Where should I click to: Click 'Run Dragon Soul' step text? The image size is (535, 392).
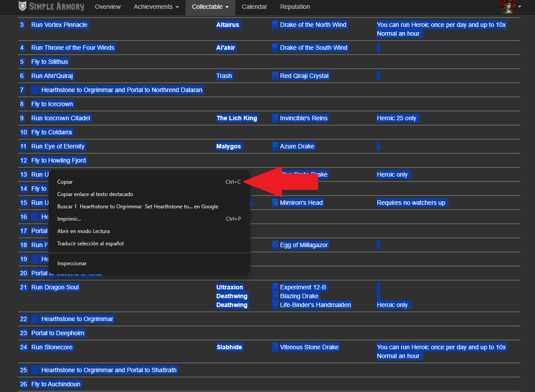55,287
